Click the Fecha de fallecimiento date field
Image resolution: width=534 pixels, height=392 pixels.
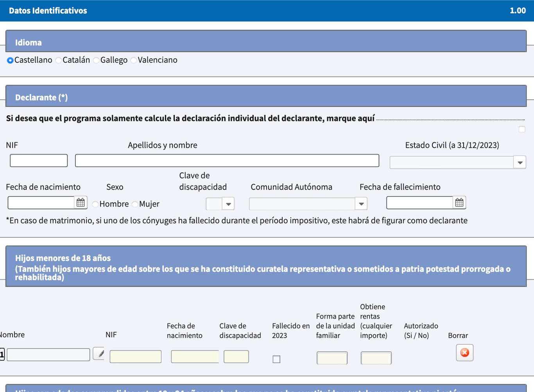(x=419, y=203)
